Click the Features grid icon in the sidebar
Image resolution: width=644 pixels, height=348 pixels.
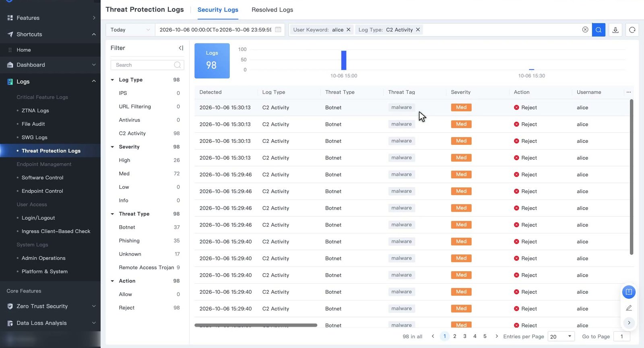pyautogui.click(x=10, y=18)
